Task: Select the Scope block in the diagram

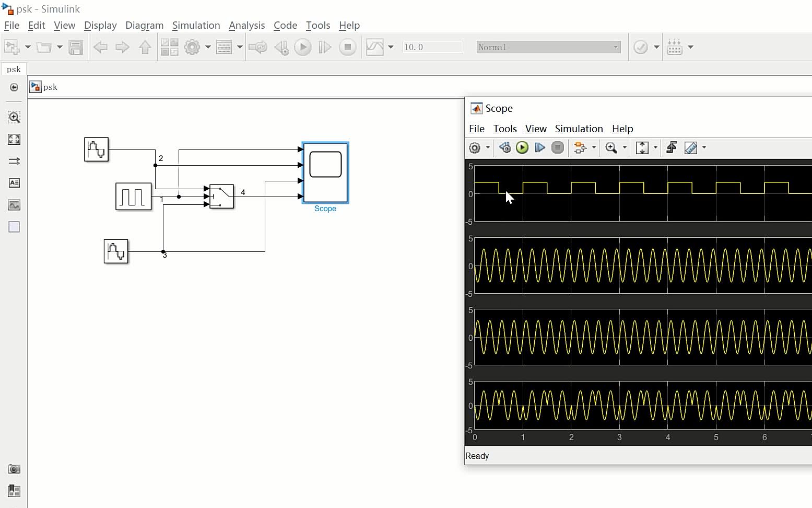Action: pos(325,172)
